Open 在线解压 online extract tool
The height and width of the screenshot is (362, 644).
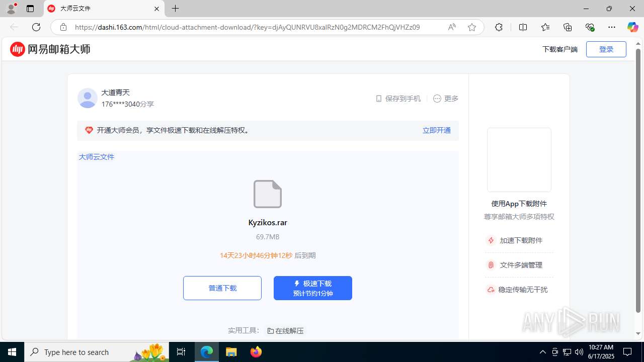coord(285,331)
